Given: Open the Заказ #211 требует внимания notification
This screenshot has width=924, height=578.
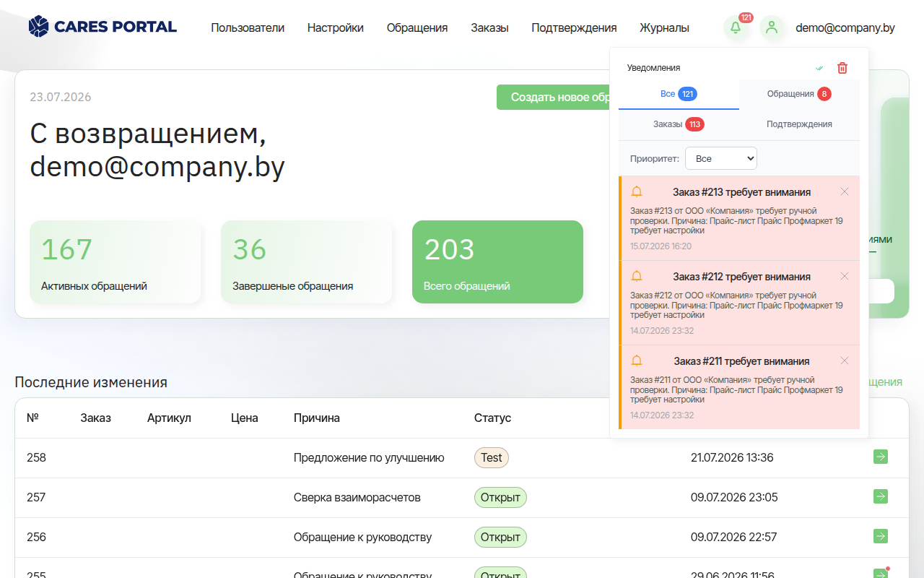Looking at the screenshot, I should click(739, 387).
